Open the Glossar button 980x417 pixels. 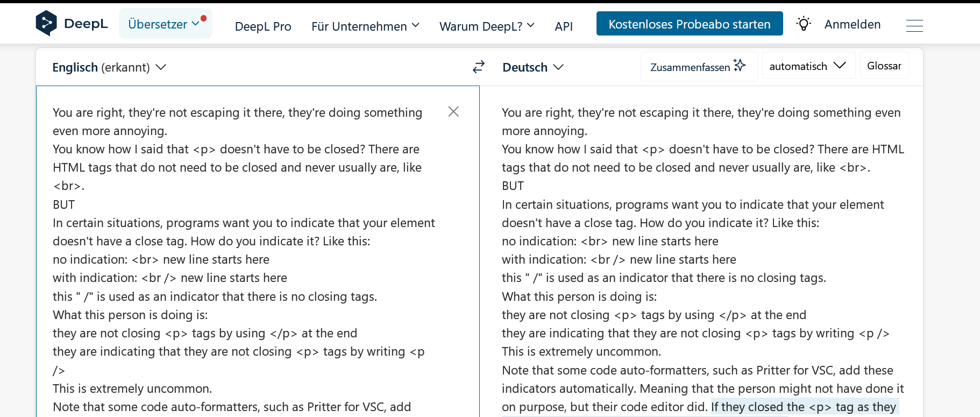[884, 66]
